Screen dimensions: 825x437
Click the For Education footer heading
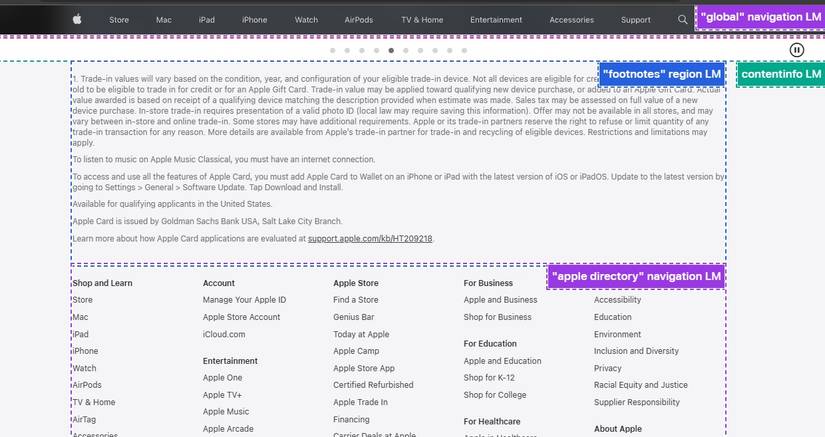(490, 343)
